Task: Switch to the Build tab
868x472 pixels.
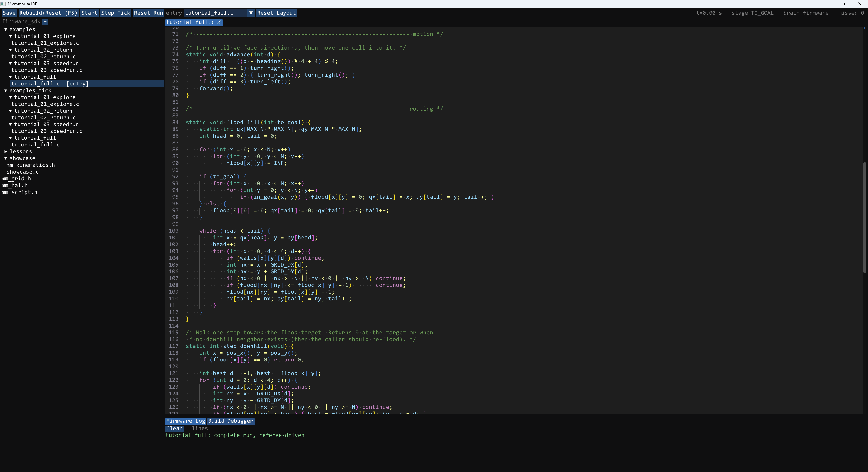Action: click(x=216, y=421)
